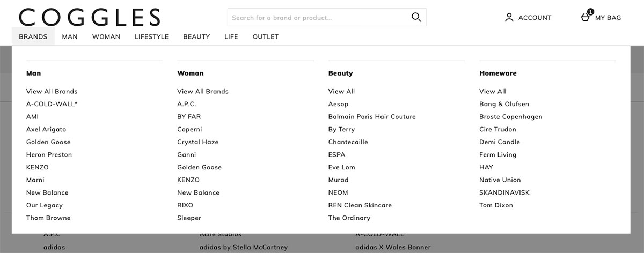Select Axel Arigato brand link
The image size is (644, 253).
pyautogui.click(x=46, y=129)
